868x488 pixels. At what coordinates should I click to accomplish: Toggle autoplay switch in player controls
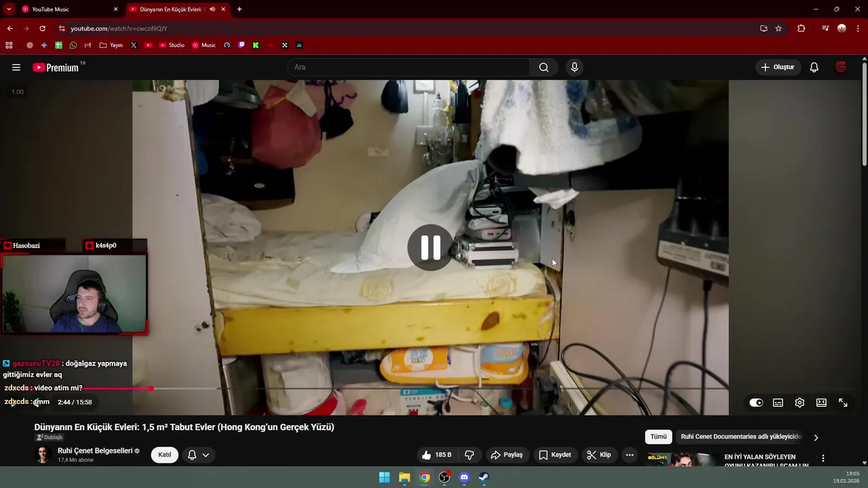point(756,403)
